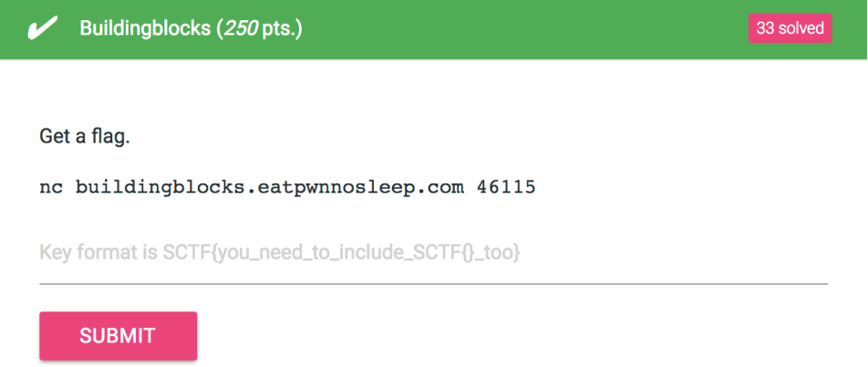Click the "Get a flag." description text

point(85,136)
